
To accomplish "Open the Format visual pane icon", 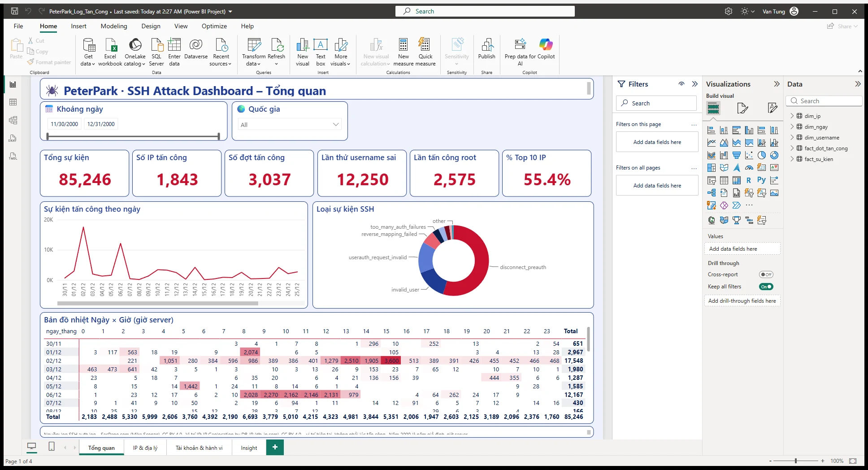I will (742, 108).
